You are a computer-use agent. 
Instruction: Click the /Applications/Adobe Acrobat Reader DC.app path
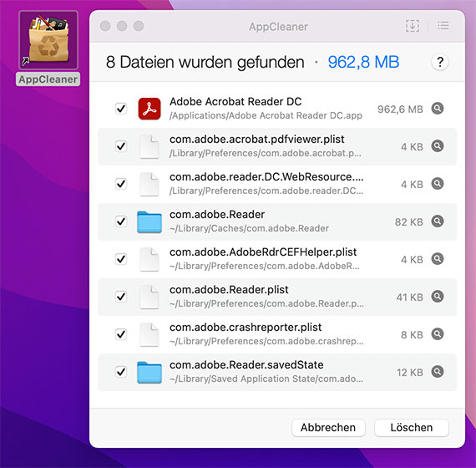click(266, 115)
